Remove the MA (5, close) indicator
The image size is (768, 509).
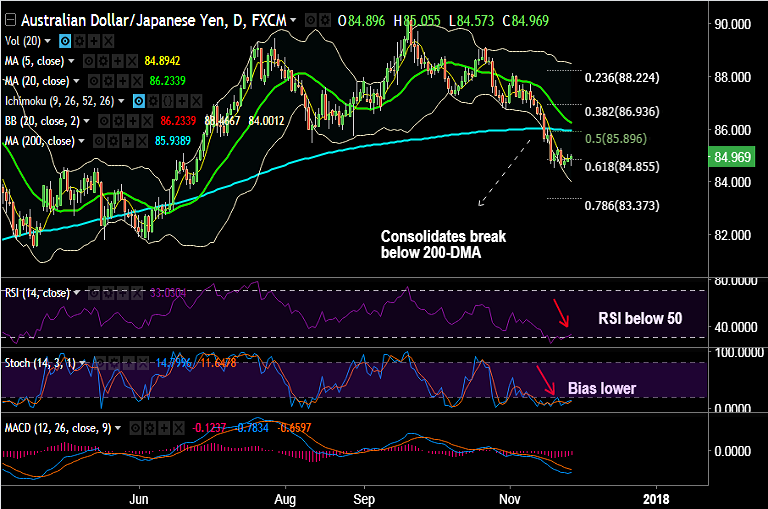click(131, 61)
